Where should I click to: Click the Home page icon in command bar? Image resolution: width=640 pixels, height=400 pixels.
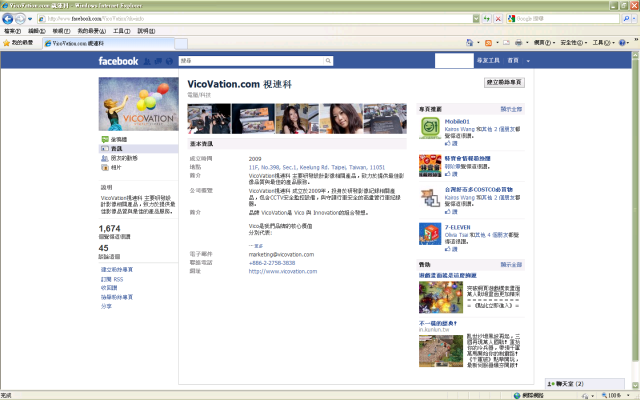click(x=469, y=42)
